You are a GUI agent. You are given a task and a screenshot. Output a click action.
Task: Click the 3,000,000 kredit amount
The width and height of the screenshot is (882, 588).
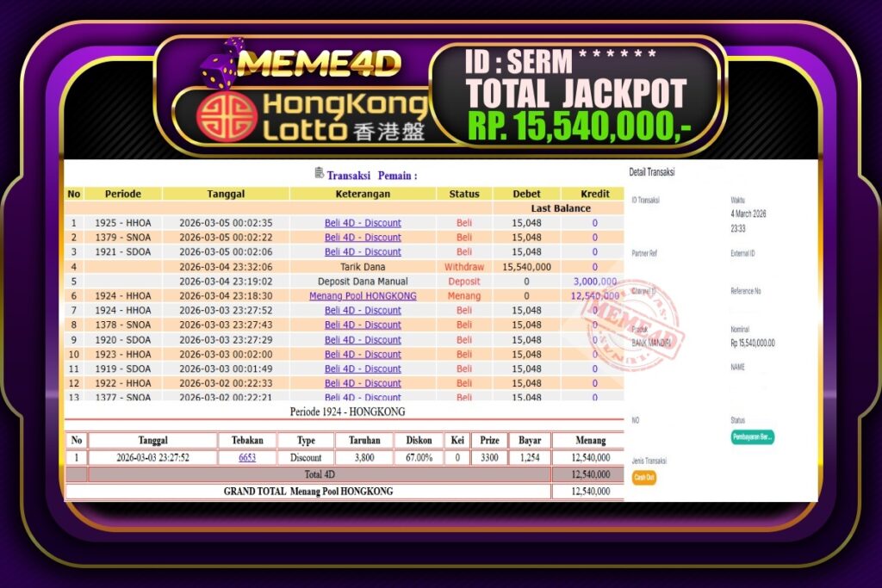coord(594,282)
